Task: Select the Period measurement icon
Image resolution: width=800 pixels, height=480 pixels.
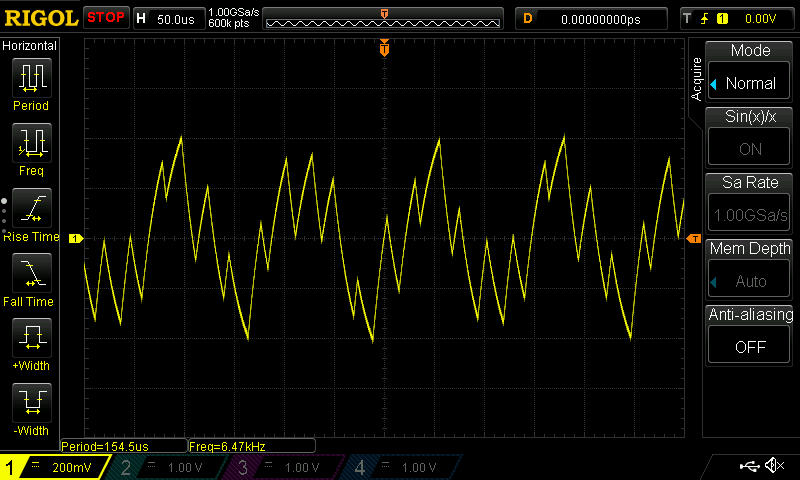Action: click(x=32, y=78)
